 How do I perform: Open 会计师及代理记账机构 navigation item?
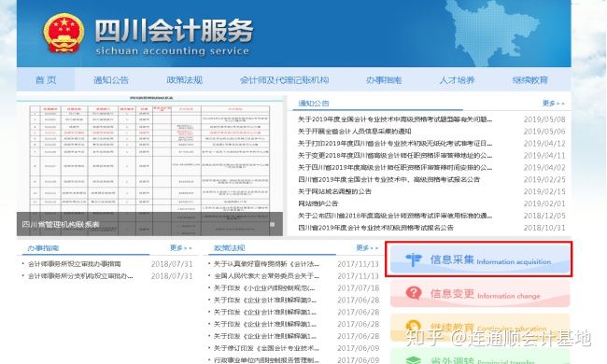pyautogui.click(x=284, y=80)
